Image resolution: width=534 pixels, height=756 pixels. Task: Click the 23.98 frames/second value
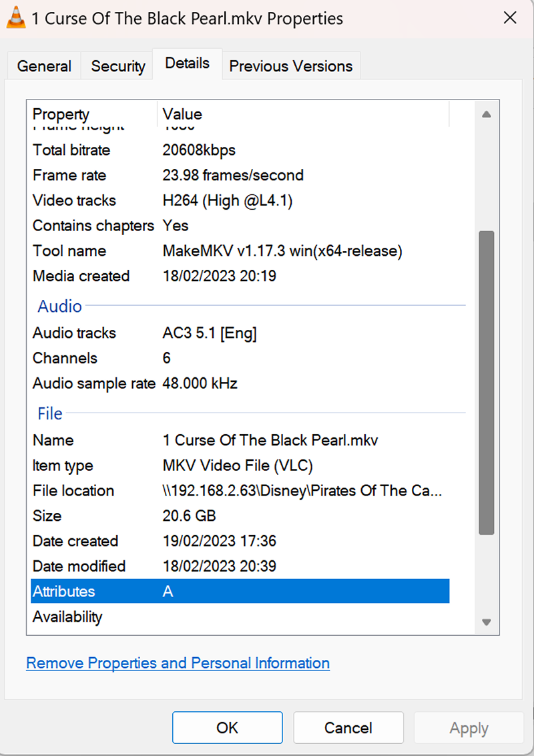coord(233,175)
